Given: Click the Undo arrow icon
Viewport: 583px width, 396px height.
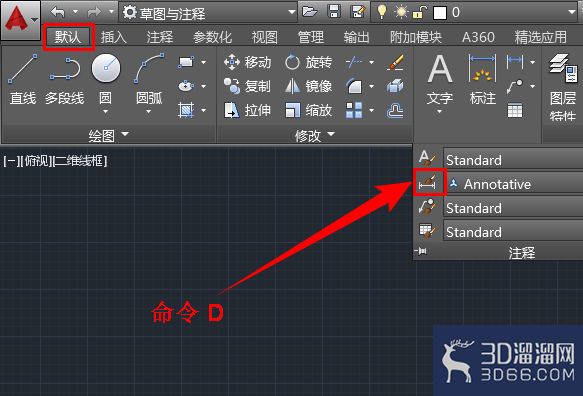Looking at the screenshot, I should coord(58,12).
